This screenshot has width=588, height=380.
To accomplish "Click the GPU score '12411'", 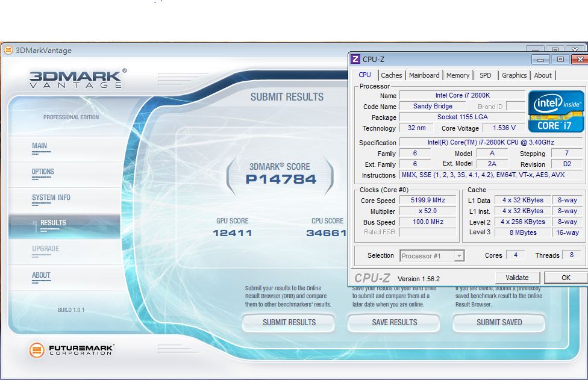I will tap(233, 233).
